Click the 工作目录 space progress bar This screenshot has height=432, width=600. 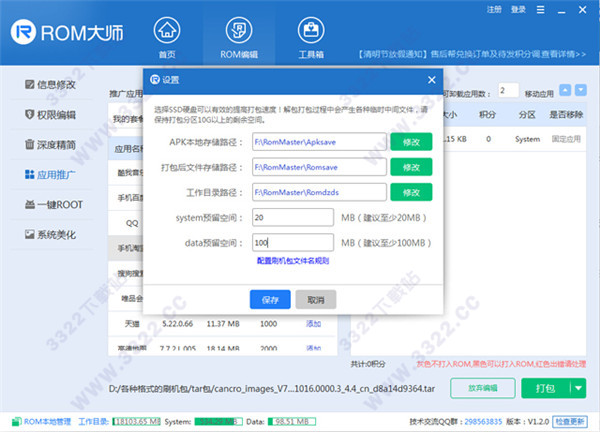(x=137, y=422)
